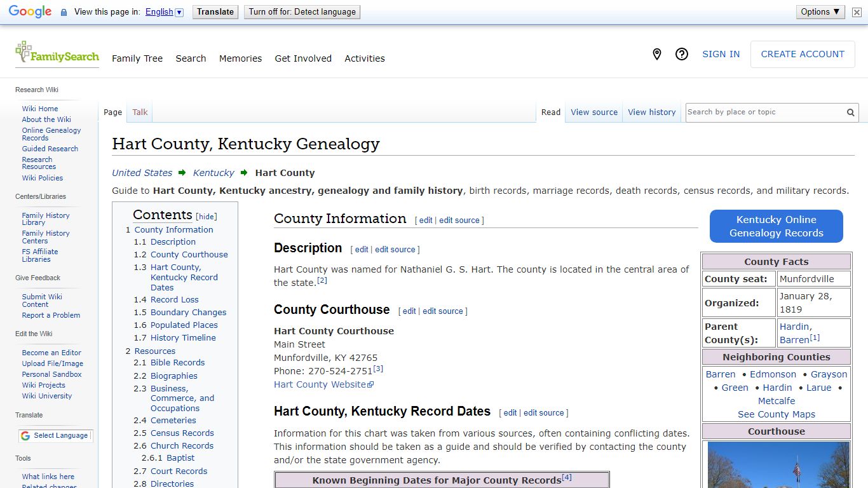Open FS Affiliate Libraries link
The width and height of the screenshot is (868, 488).
pos(40,255)
